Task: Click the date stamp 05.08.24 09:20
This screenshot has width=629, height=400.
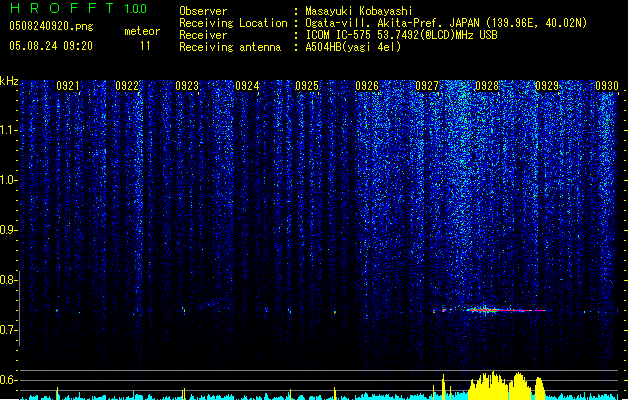Action: coord(51,46)
